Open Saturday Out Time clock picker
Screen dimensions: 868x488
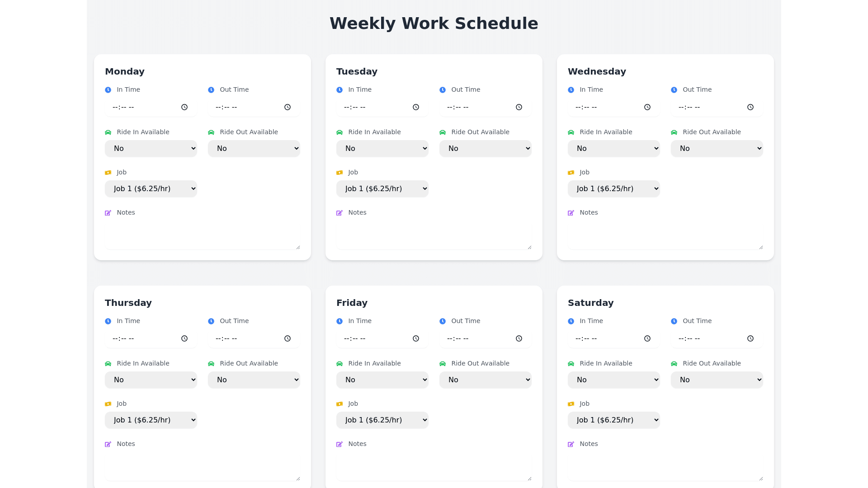click(x=750, y=338)
